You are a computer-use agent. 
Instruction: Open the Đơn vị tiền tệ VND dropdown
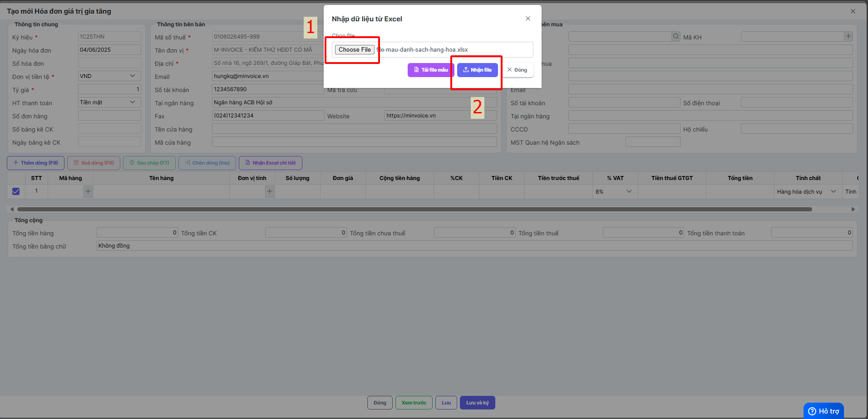point(109,76)
